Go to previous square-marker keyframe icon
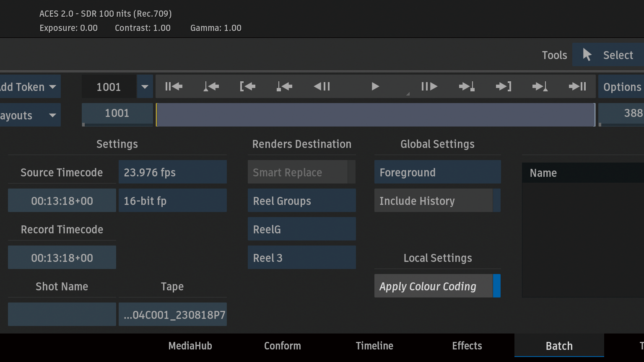The height and width of the screenshot is (362, 644). [284, 87]
